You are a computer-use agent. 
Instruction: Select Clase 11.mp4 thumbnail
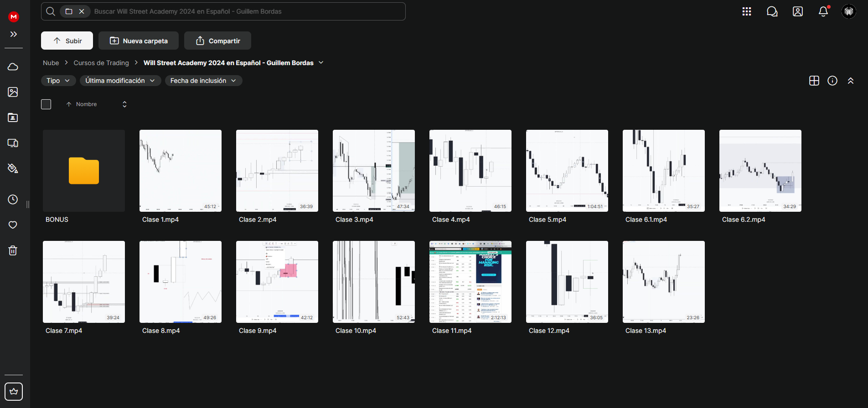[470, 282]
